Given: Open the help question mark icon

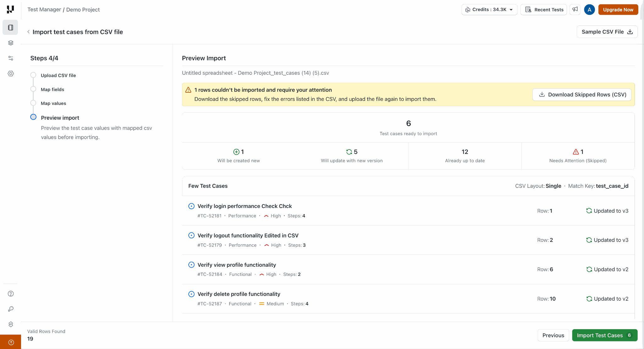Looking at the screenshot, I should (11, 294).
